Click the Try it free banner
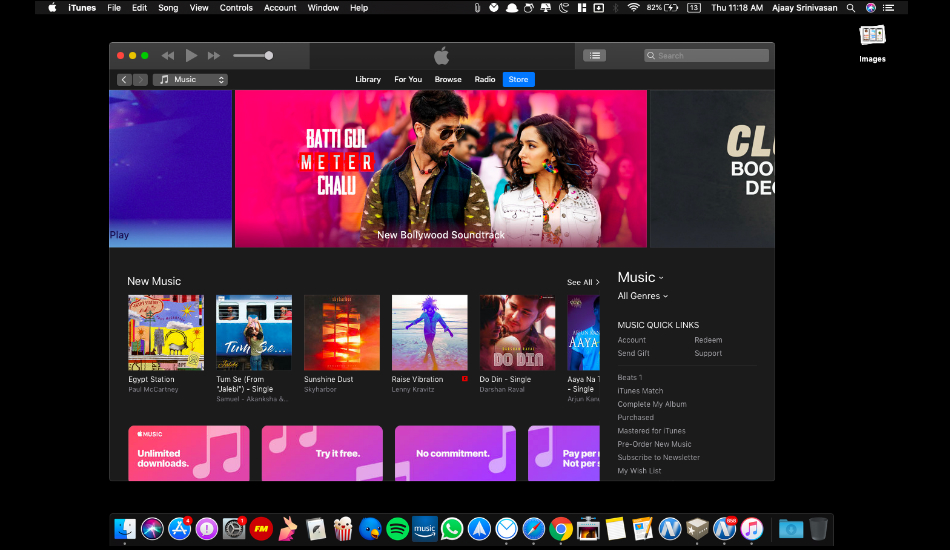Image resolution: width=950 pixels, height=550 pixels. point(322,453)
